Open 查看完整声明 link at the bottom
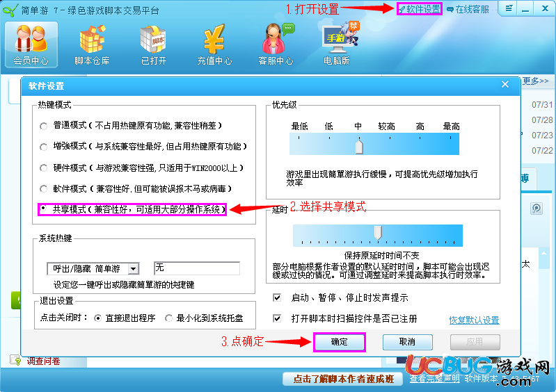The height and width of the screenshot is (392, 556). click(x=435, y=378)
